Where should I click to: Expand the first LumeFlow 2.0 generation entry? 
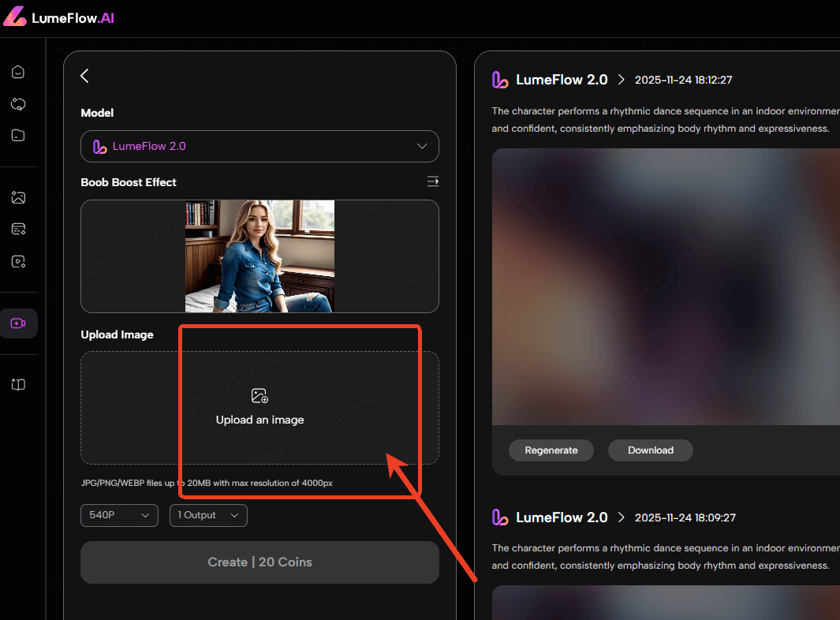pos(621,79)
